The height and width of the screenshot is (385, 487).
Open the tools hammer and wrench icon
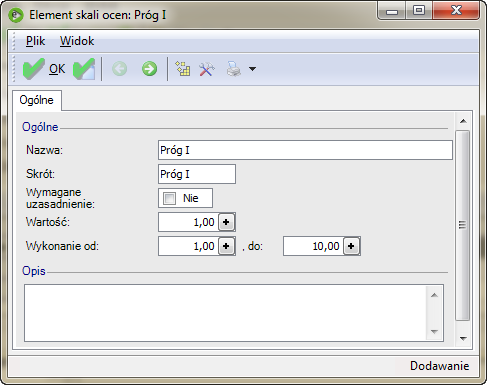(x=207, y=69)
